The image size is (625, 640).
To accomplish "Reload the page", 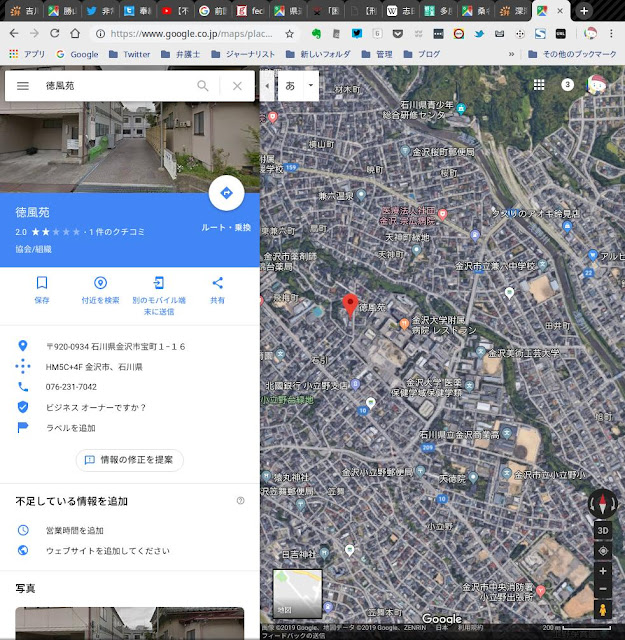I will 55,33.
